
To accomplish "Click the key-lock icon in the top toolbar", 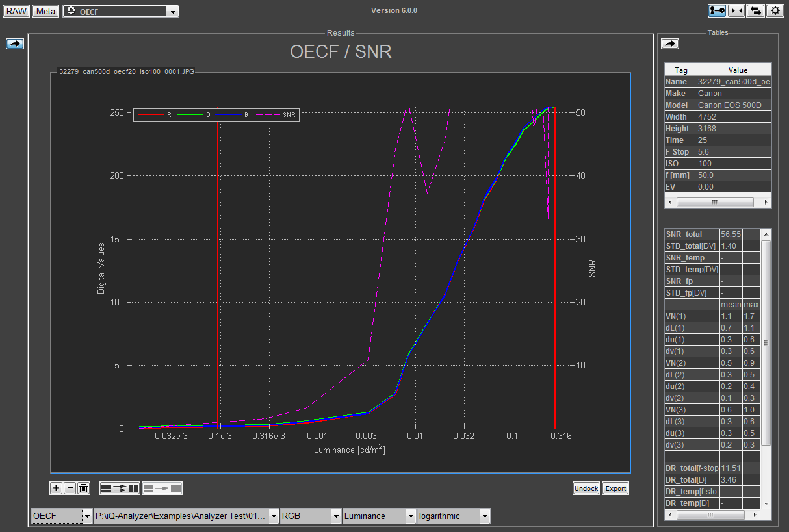I will point(717,10).
